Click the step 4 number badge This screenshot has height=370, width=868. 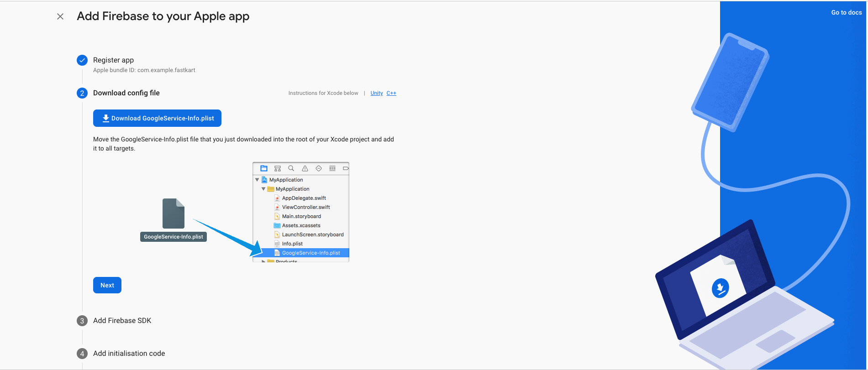pos(82,354)
